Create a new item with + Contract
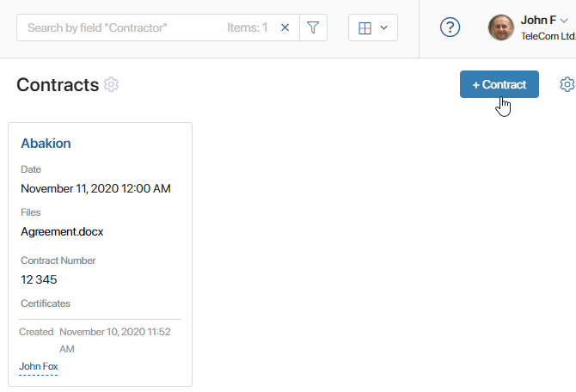The width and height of the screenshot is (576, 392). tap(499, 84)
